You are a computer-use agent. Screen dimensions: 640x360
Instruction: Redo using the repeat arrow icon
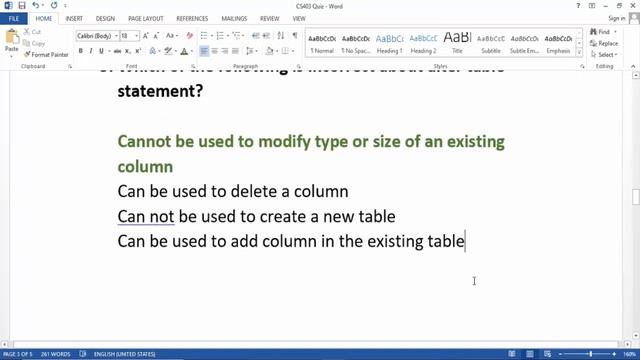pyautogui.click(x=54, y=6)
